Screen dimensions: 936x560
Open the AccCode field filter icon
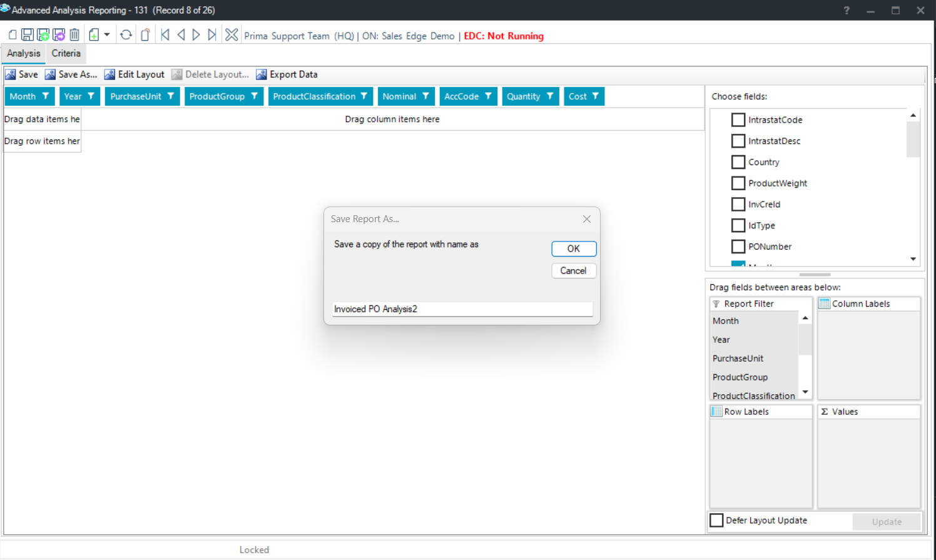pos(489,96)
